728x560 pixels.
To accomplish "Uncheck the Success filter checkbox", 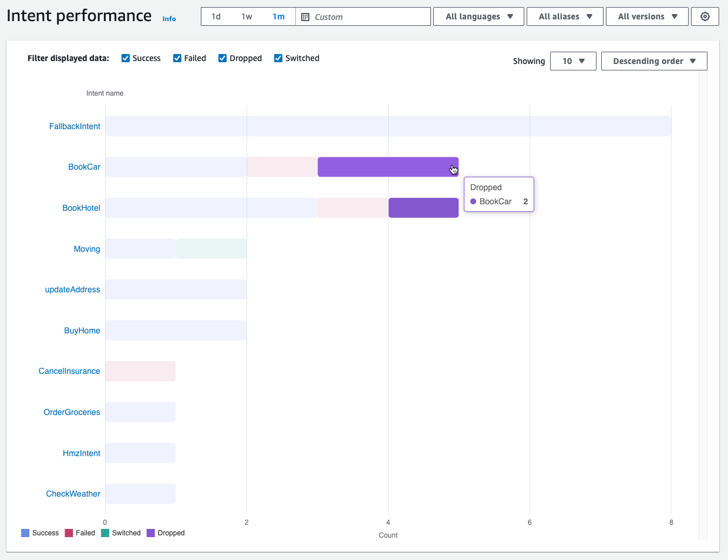I will [126, 58].
